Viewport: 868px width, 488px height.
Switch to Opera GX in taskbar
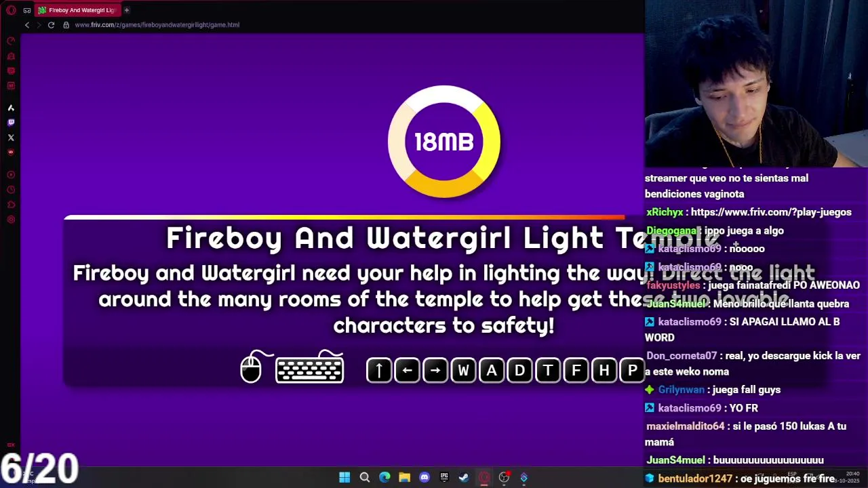484,477
